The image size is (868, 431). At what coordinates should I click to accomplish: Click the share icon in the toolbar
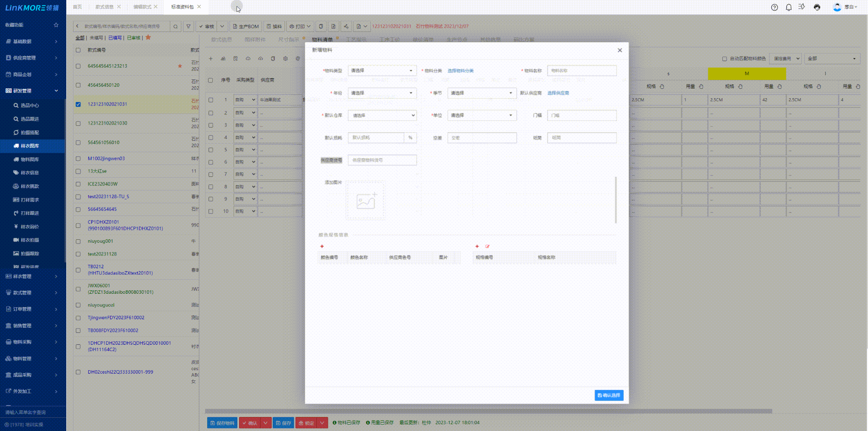[346, 26]
